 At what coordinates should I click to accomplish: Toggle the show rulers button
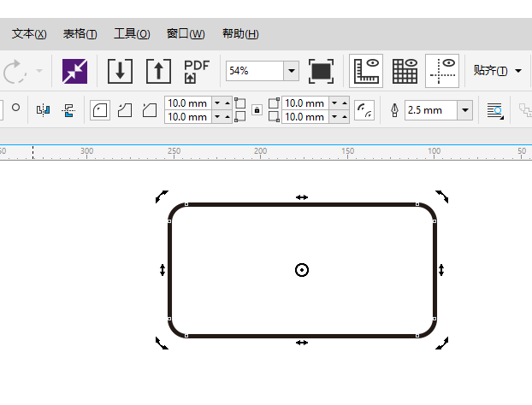point(366,71)
